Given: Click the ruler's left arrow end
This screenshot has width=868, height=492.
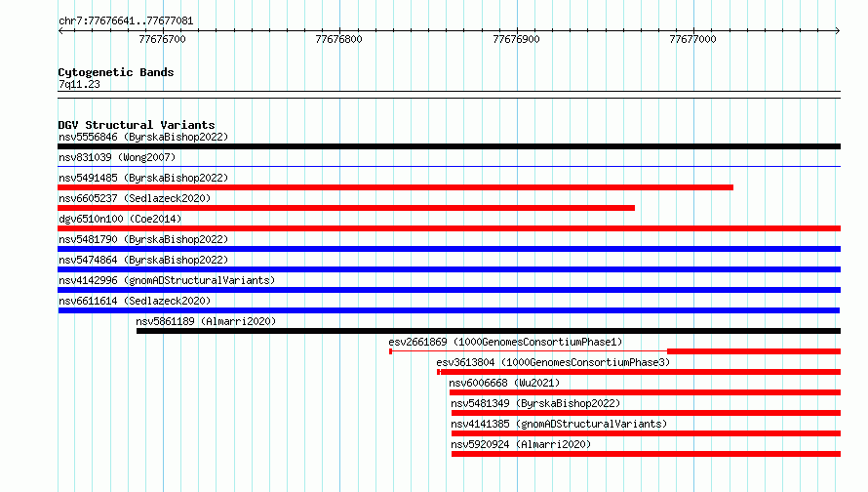Looking at the screenshot, I should click(60, 30).
